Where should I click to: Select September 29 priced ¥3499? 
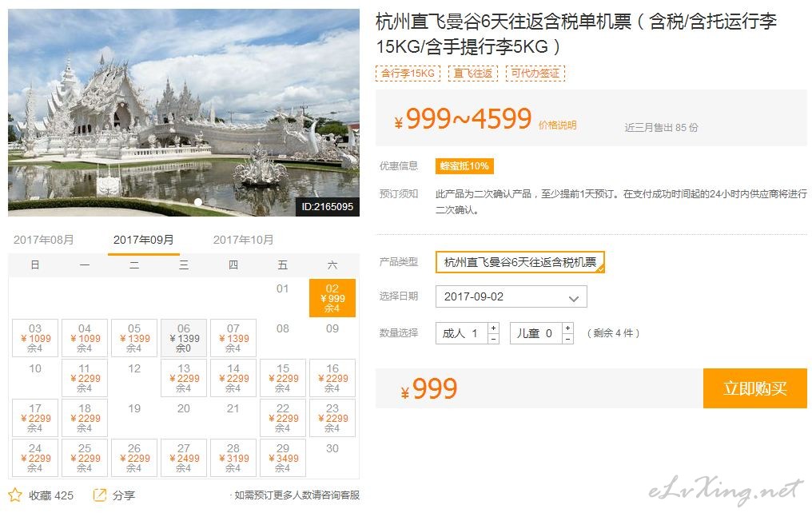283,458
